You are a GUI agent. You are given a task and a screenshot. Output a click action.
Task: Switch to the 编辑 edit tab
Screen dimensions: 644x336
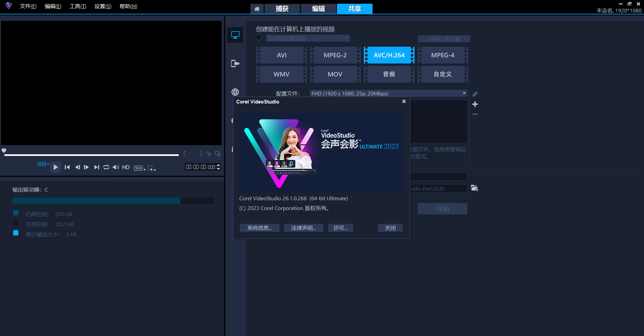318,9
